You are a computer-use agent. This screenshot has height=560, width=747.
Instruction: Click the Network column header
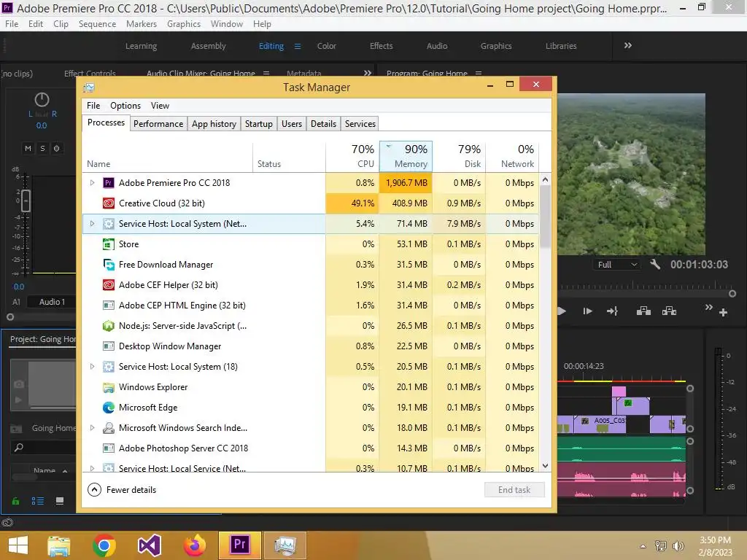click(513, 156)
